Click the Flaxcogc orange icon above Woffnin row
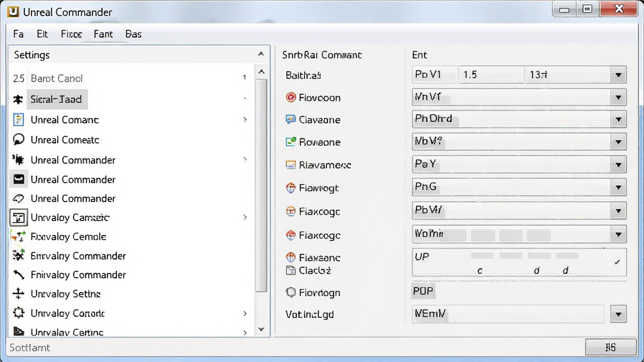This screenshot has height=362, width=644. (291, 211)
